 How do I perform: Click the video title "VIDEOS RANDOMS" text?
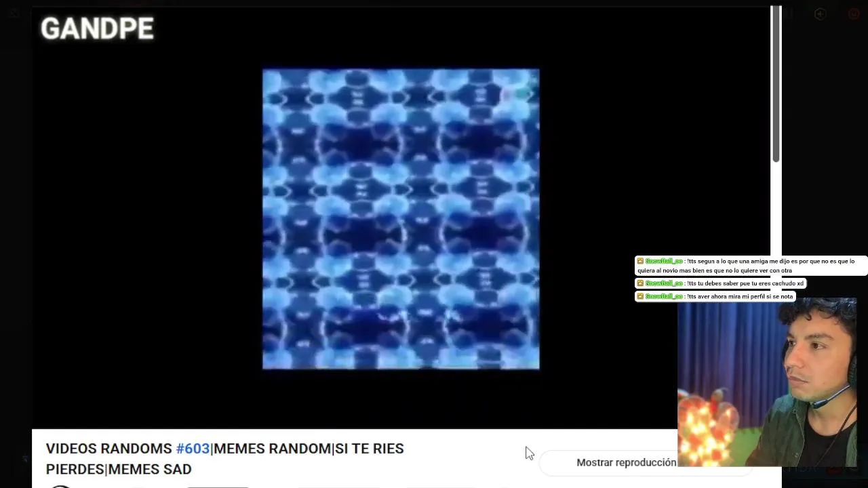point(109,449)
